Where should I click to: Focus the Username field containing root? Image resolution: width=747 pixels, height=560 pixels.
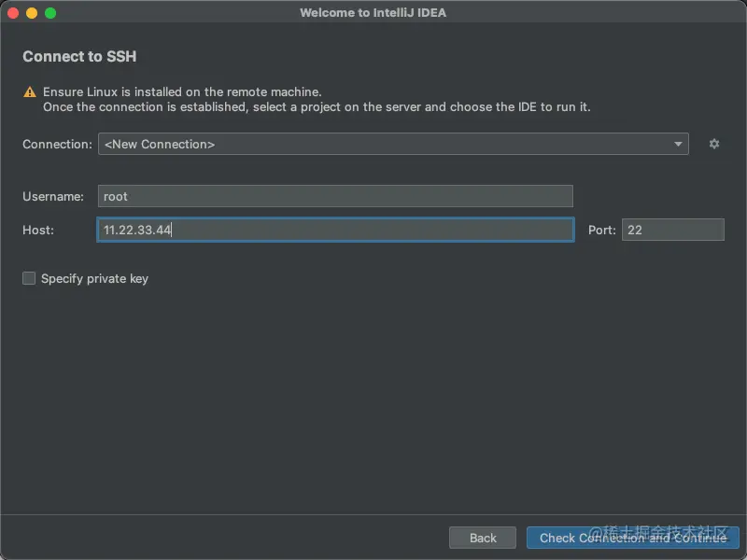coord(335,196)
